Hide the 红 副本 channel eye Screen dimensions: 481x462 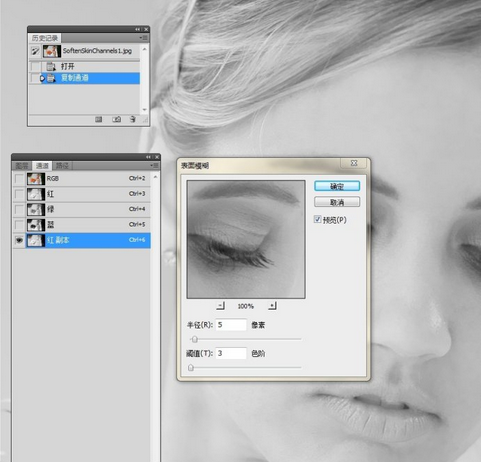coord(19,240)
